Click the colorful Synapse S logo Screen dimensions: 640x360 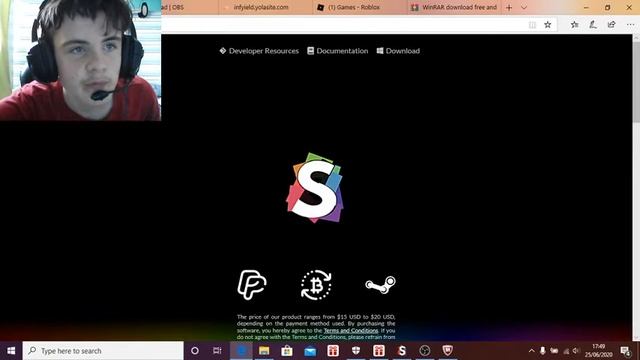point(315,188)
